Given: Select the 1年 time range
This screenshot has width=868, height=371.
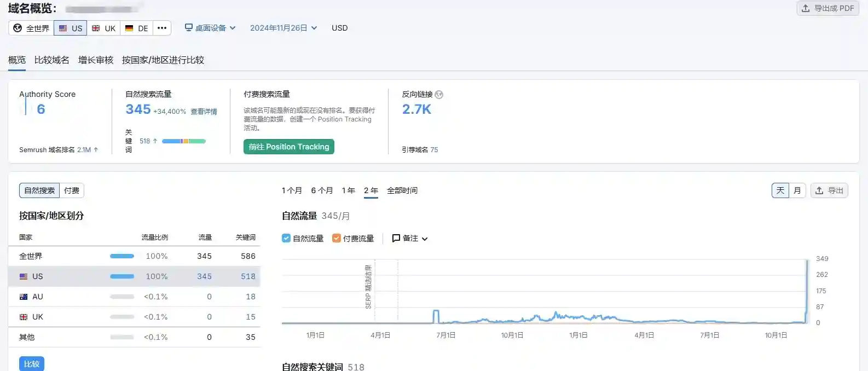Looking at the screenshot, I should point(349,190).
